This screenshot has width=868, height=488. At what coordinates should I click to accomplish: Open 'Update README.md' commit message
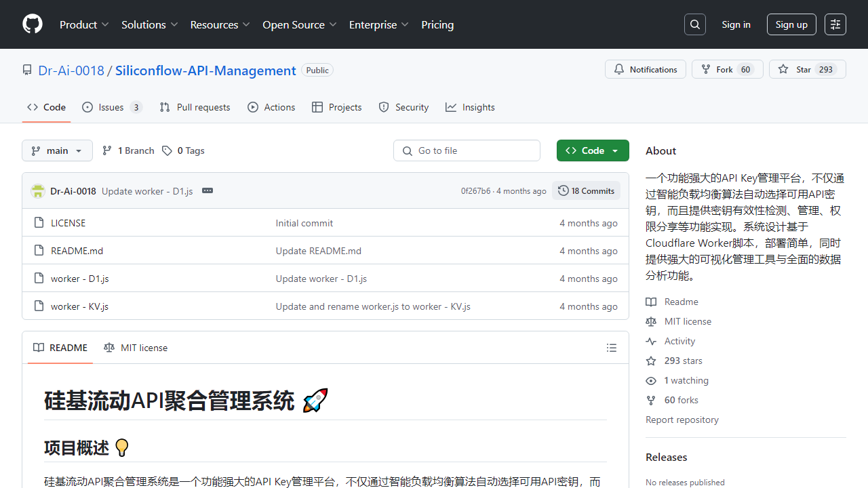319,251
